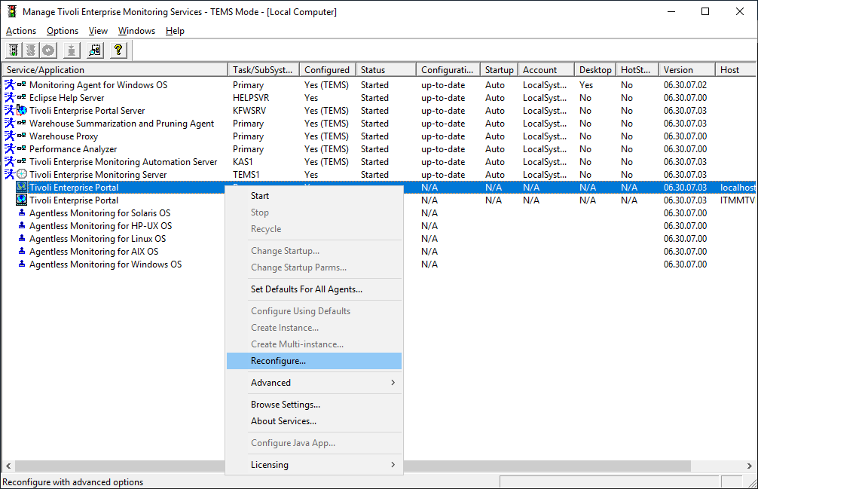
Task: Click the Task/SubSyst... column header
Action: 264,70
